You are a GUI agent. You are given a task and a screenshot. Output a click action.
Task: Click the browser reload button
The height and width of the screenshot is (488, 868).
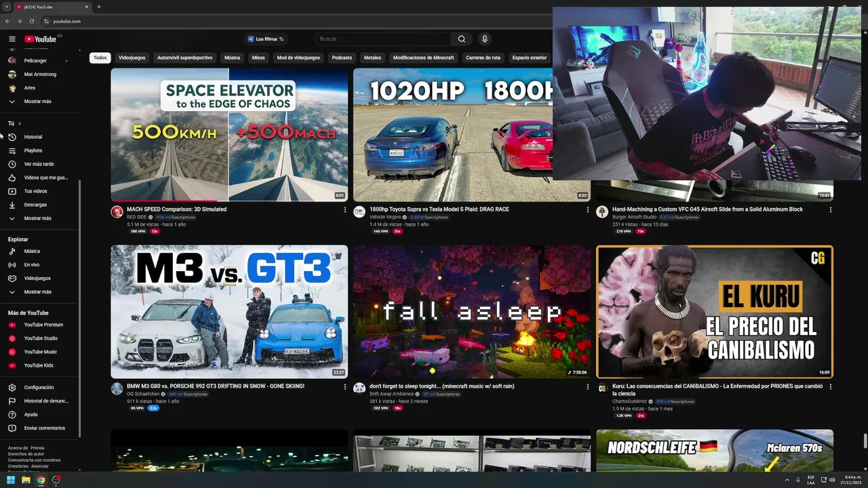[x=31, y=21]
